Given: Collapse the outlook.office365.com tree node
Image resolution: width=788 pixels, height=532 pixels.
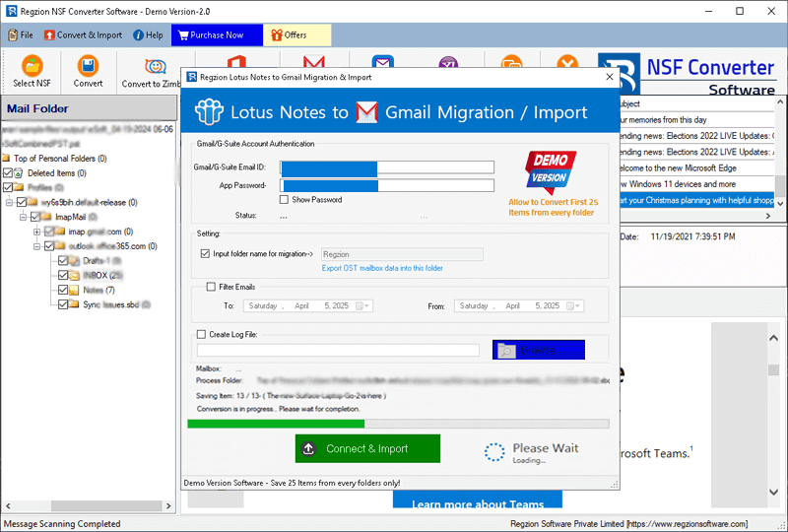Looking at the screenshot, I should tap(36, 246).
